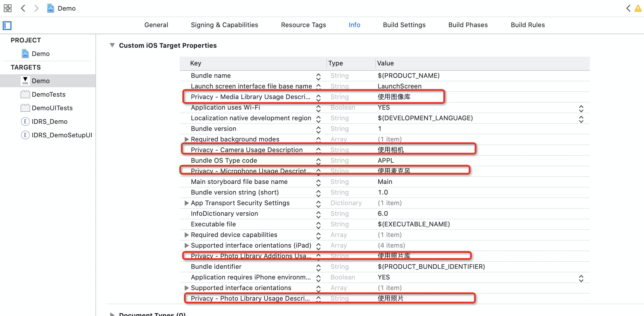644x316 pixels.
Task: Select the Bundle name row key
Action: tap(211, 76)
